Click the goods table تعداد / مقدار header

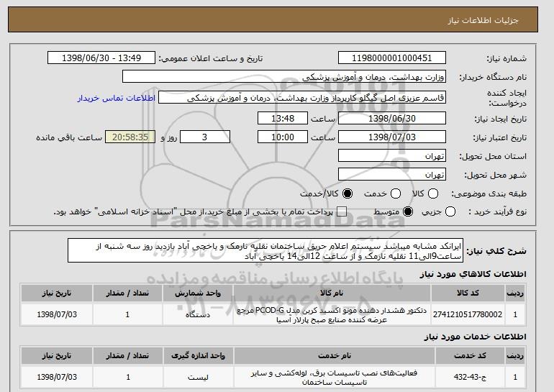tap(127, 293)
